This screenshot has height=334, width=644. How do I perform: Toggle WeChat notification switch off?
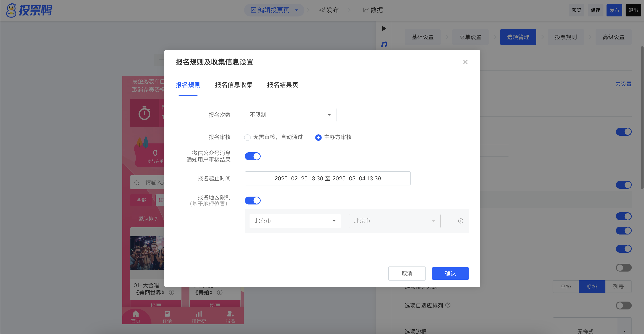tap(253, 156)
